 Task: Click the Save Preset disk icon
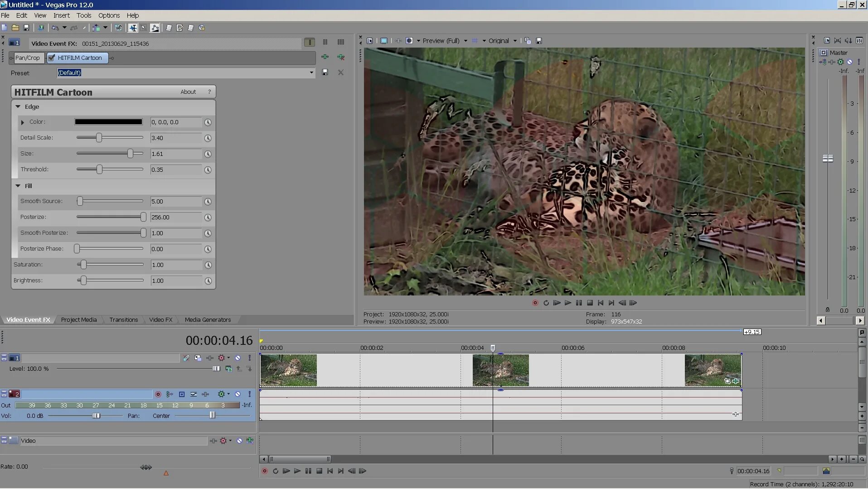[x=325, y=73]
